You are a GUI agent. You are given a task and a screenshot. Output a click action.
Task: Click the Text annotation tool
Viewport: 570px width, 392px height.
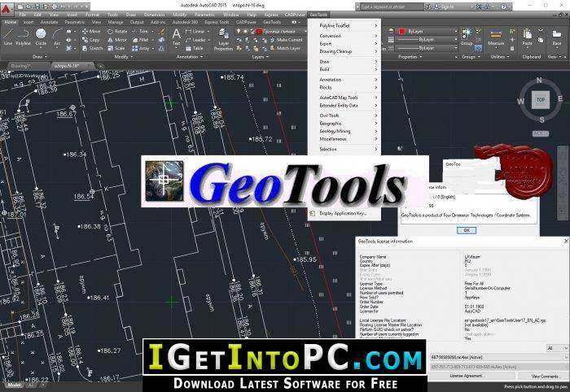pyautogui.click(x=177, y=37)
